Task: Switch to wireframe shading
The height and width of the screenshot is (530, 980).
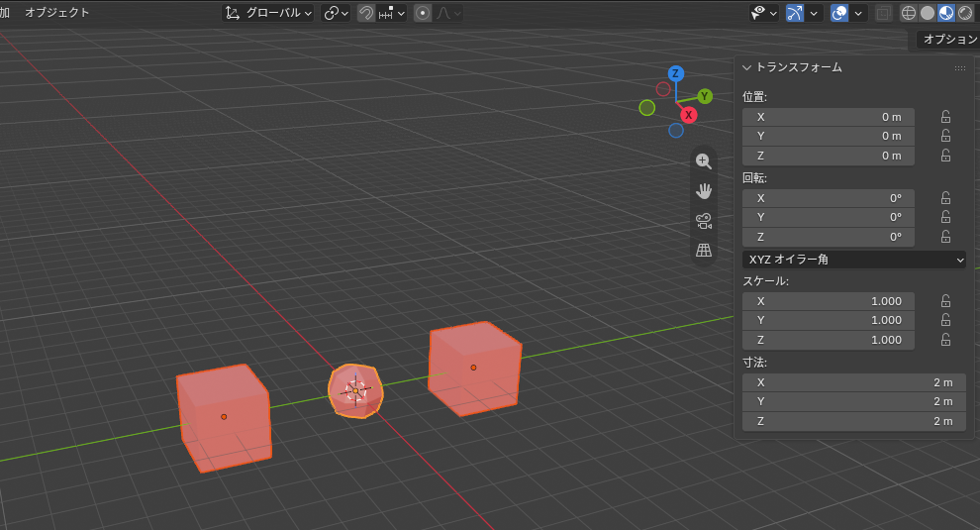Action: coord(909,13)
